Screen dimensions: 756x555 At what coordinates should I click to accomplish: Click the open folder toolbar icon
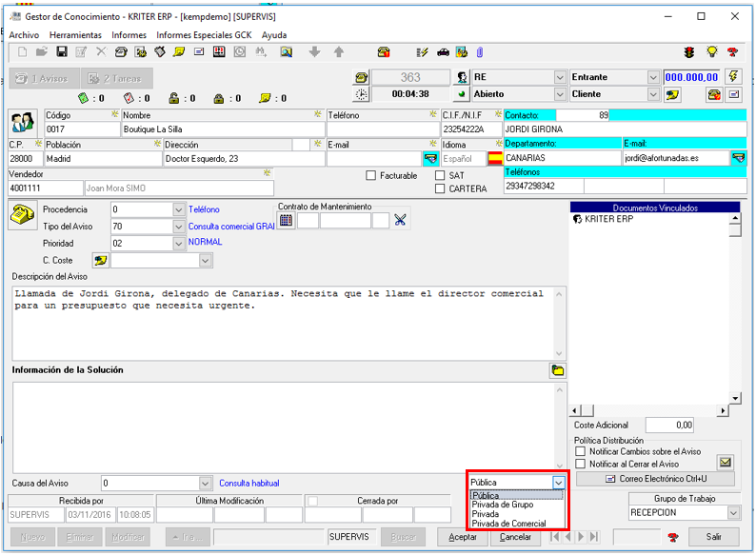[x=42, y=51]
